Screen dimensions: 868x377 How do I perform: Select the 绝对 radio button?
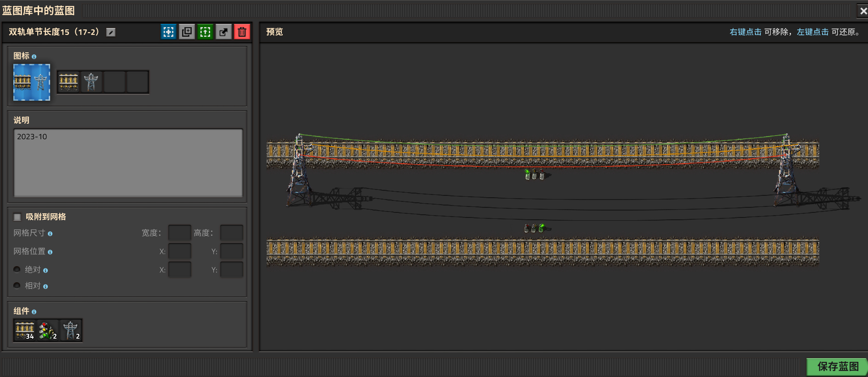(17, 269)
